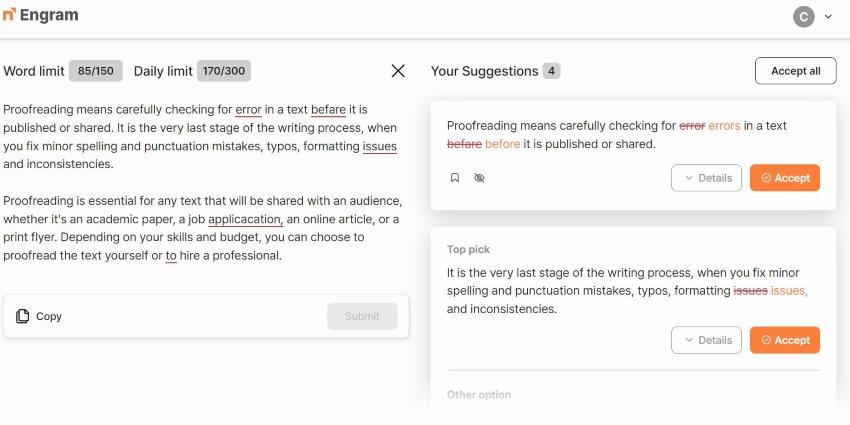Open the user avatar C menu
The image size is (850, 425).
coord(803,16)
